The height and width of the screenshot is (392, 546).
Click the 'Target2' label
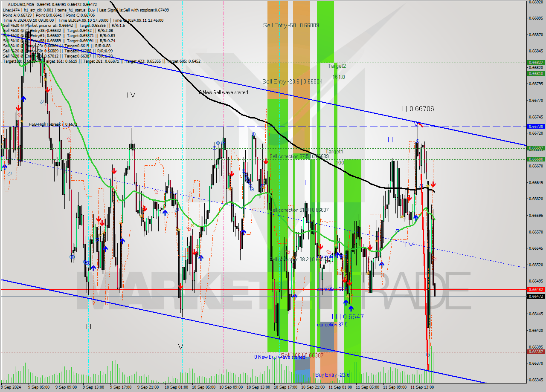(337, 66)
